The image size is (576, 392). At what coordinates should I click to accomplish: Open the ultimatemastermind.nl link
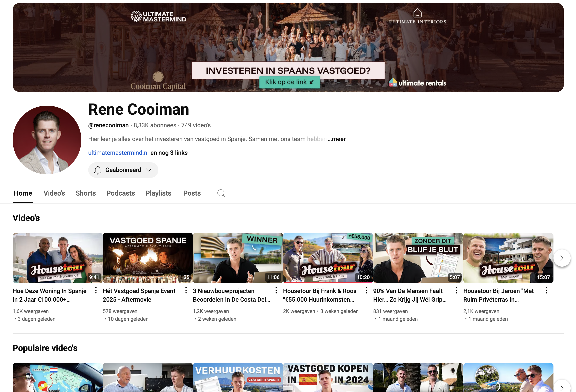pyautogui.click(x=118, y=153)
